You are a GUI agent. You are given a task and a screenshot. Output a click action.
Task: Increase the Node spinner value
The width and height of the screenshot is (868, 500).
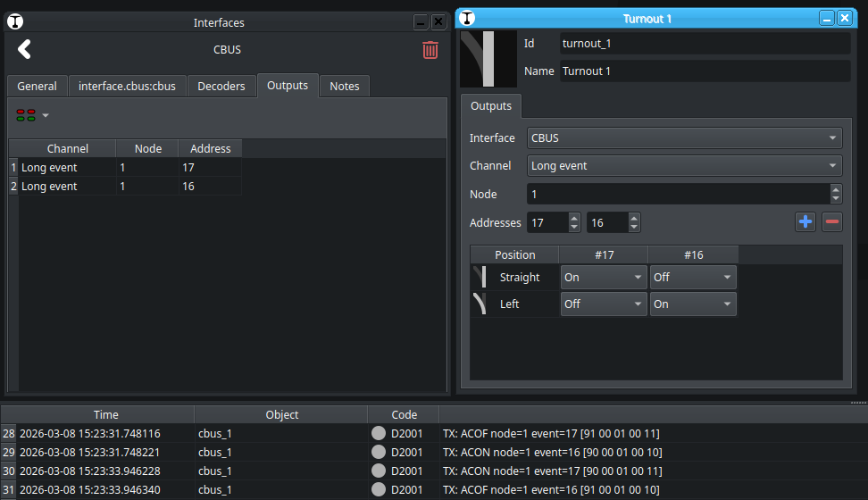(836, 189)
